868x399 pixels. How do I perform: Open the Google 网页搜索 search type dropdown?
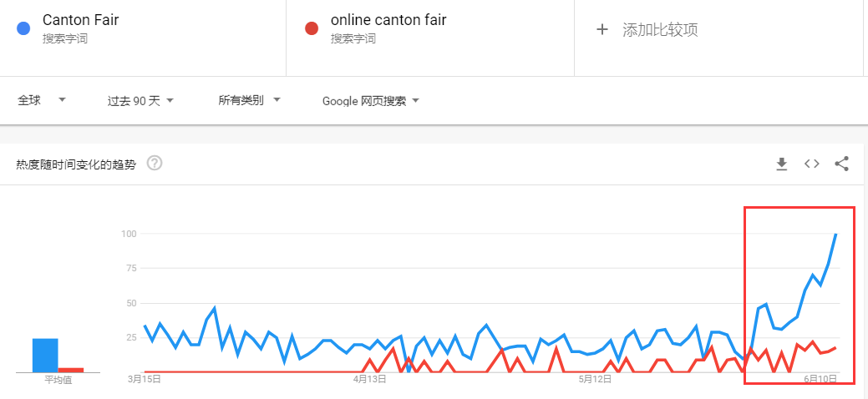coord(370,101)
